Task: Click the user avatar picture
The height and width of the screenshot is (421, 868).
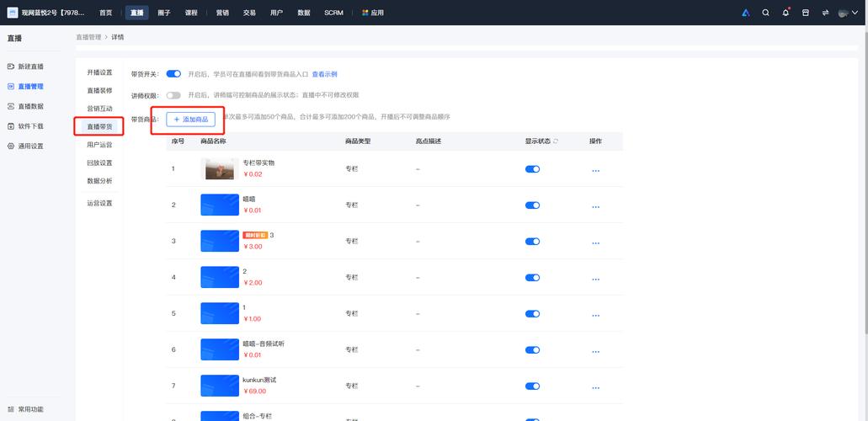Action: click(844, 13)
